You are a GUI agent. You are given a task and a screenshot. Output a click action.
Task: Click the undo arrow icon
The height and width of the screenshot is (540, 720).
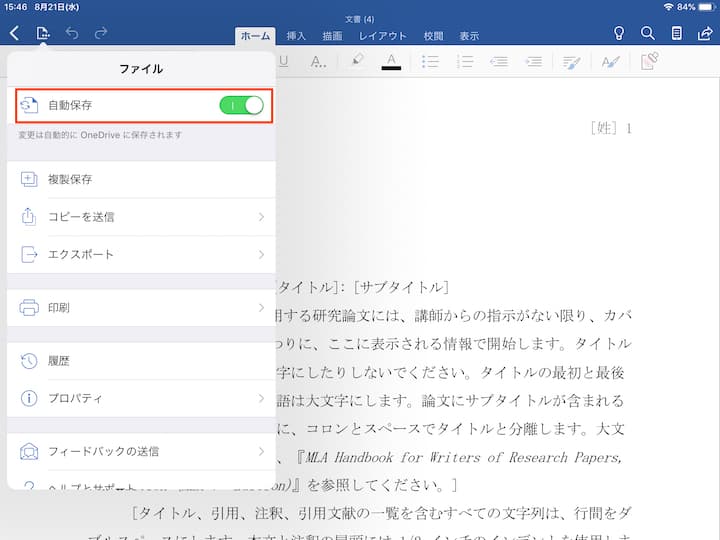click(x=72, y=33)
